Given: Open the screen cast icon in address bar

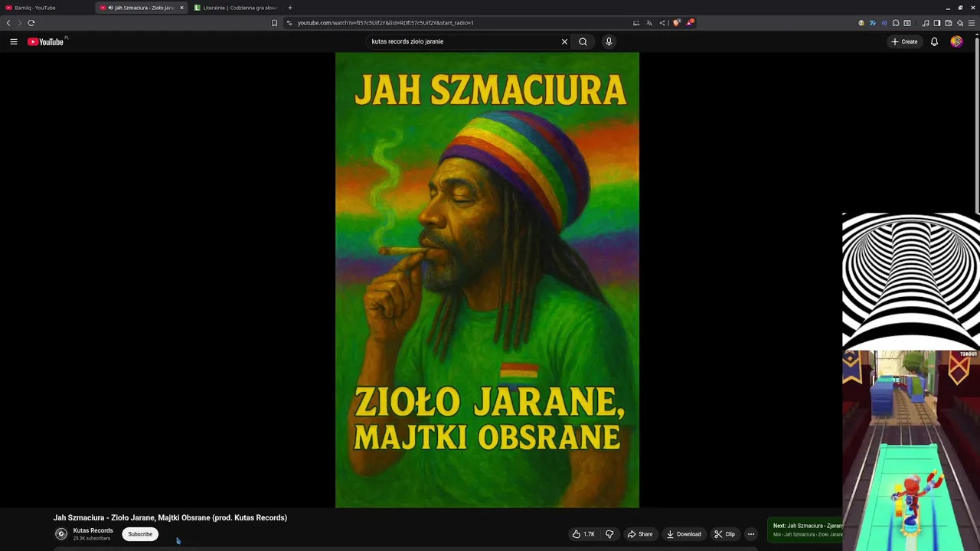Looking at the screenshot, I should pos(636,23).
